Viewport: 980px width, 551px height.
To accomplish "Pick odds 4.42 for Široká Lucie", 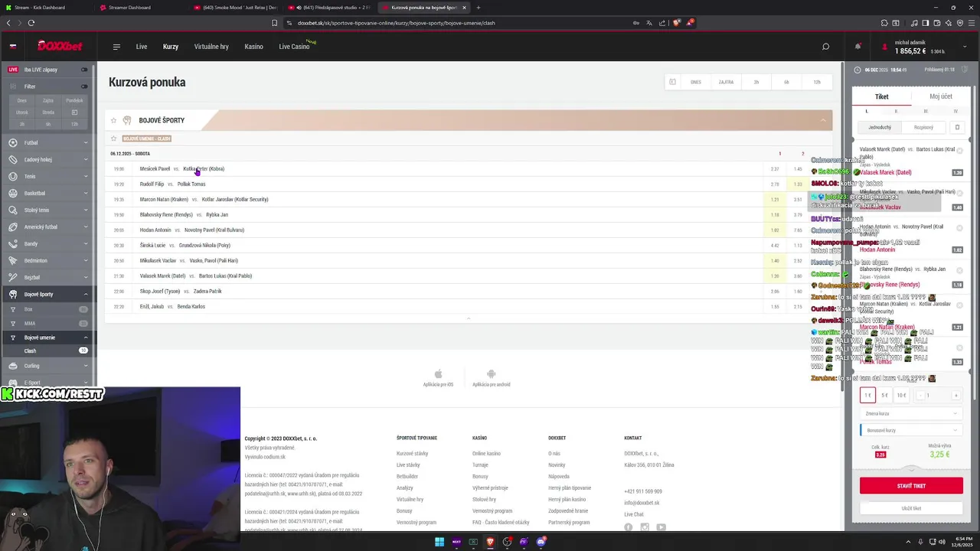I will (775, 246).
